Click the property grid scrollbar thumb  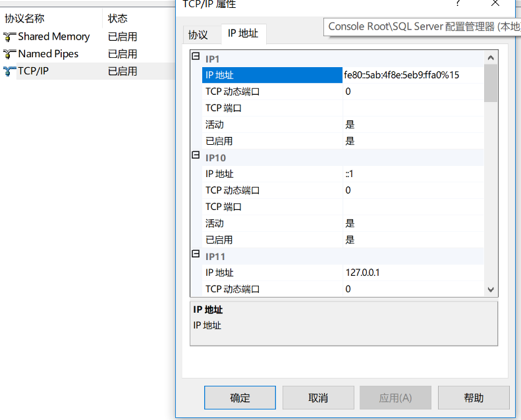491,84
